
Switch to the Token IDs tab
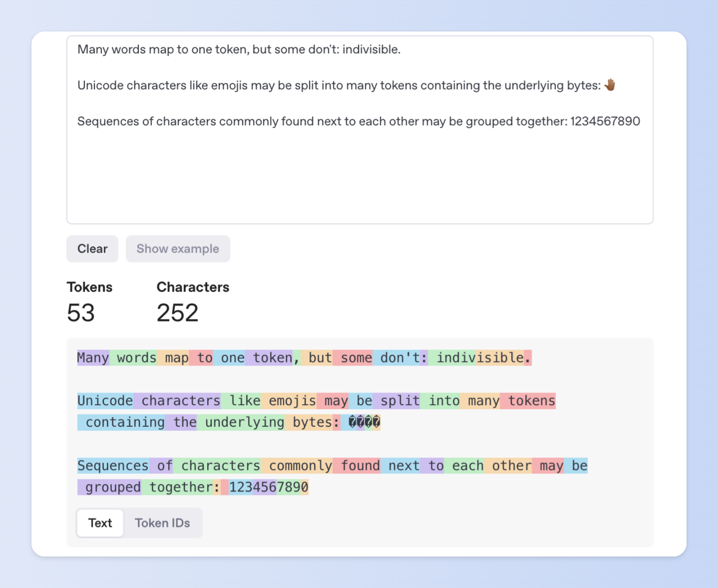click(162, 523)
